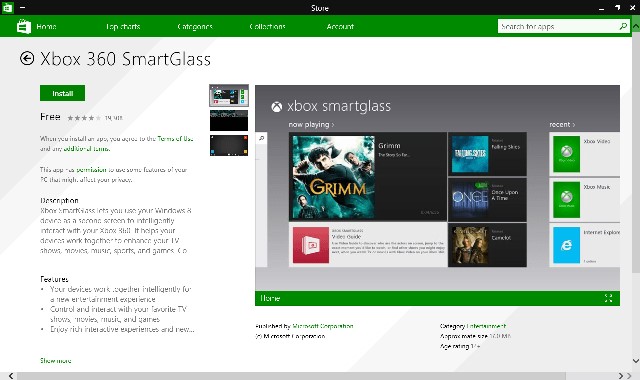
Task: Click the Features heading
Action: point(54,279)
